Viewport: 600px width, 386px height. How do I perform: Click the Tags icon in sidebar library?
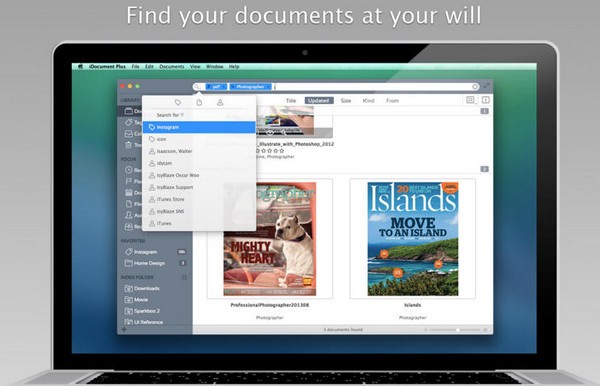click(x=129, y=122)
